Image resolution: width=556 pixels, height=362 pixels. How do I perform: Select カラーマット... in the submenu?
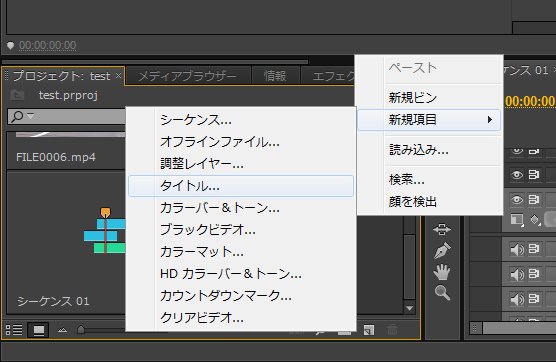241,252
